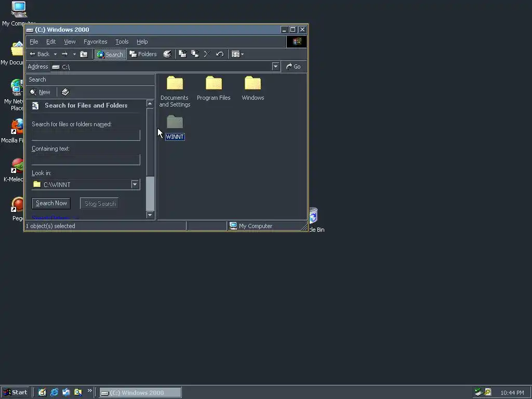The width and height of the screenshot is (532, 399).
Task: Launch Internet Explorer from quick launch
Action: tap(54, 392)
